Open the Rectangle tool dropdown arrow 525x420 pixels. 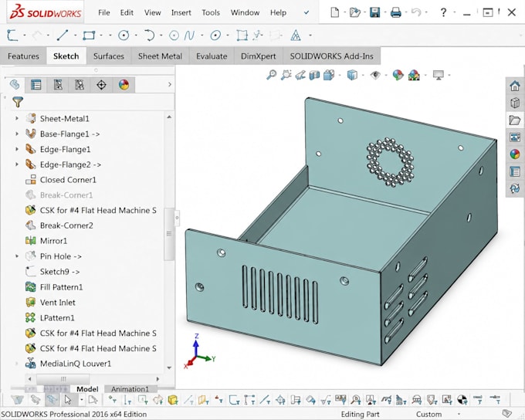pyautogui.click(x=101, y=36)
